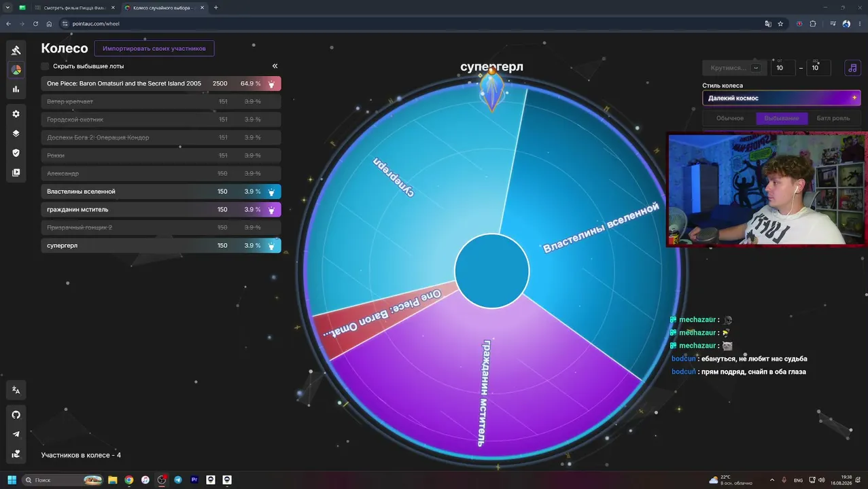Select crossed-out Городской охотник lot
The height and width of the screenshot is (489, 868).
(x=161, y=120)
